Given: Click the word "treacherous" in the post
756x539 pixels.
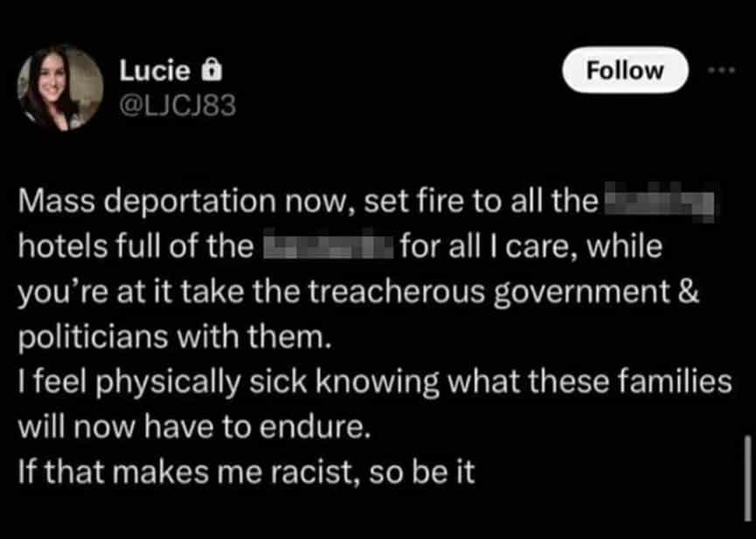Looking at the screenshot, I should point(396,292).
